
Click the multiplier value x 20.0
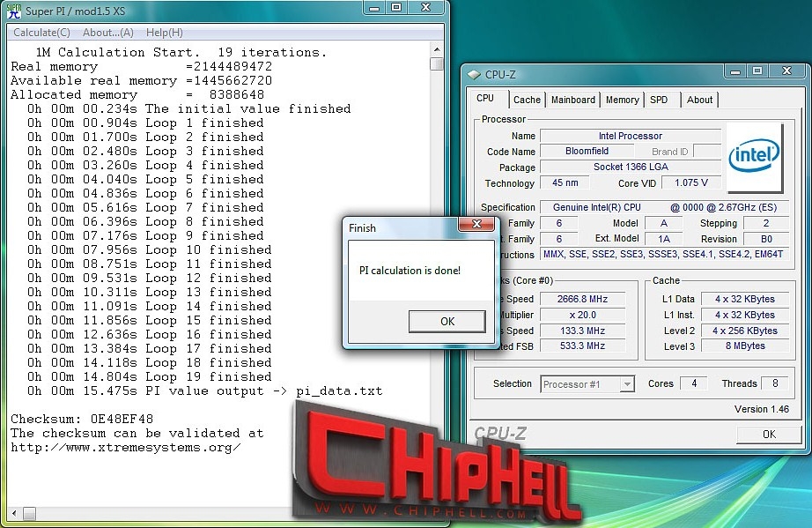583,315
